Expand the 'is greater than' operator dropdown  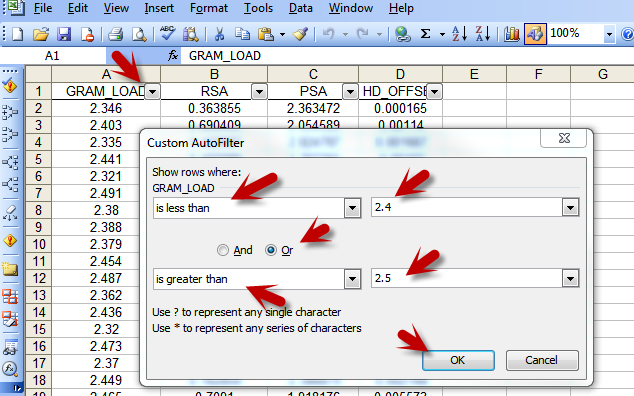(353, 279)
